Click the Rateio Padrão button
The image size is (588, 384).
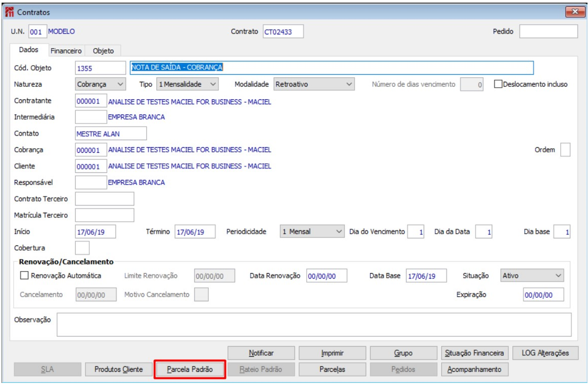pos(261,369)
